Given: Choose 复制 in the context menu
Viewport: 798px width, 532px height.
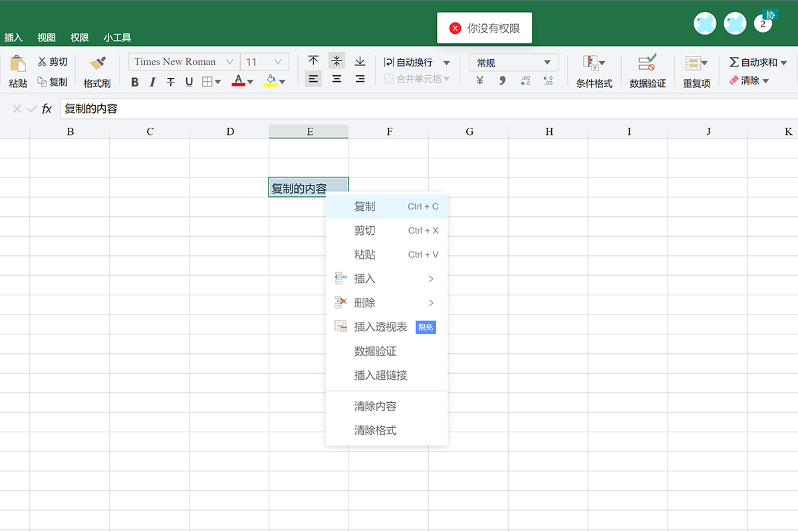Looking at the screenshot, I should [386, 207].
